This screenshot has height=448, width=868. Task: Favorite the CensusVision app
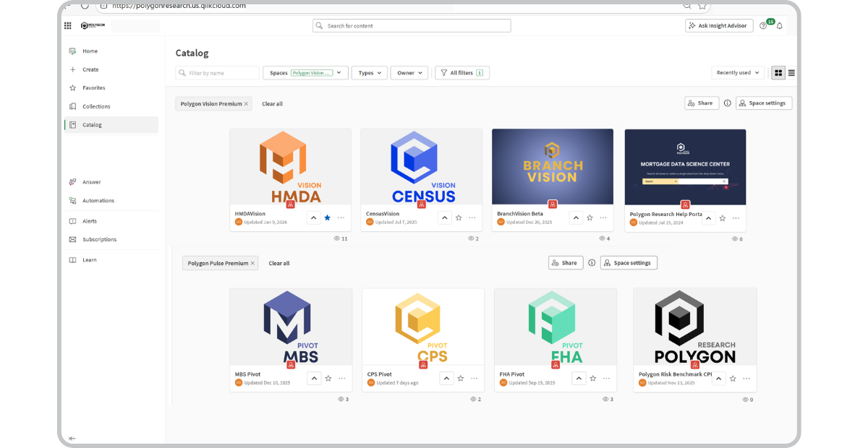pyautogui.click(x=459, y=217)
